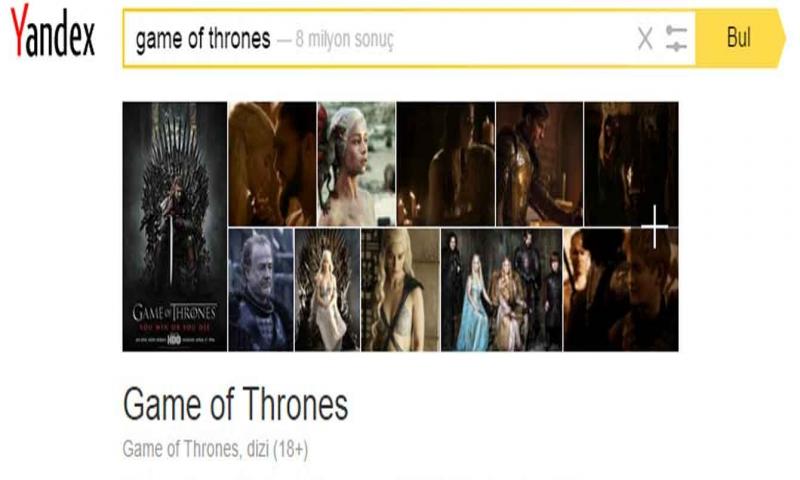The width and height of the screenshot is (800, 480).
Task: Open the woman standing before Iron Throne image
Action: click(x=327, y=290)
